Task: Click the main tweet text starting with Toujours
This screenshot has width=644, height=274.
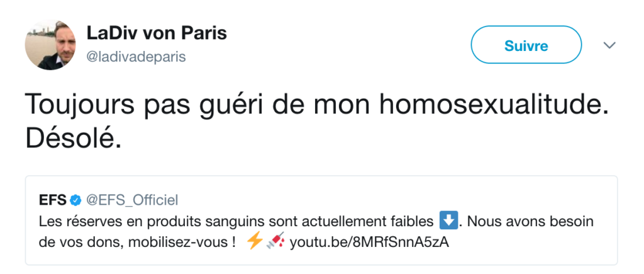Action: tap(317, 103)
